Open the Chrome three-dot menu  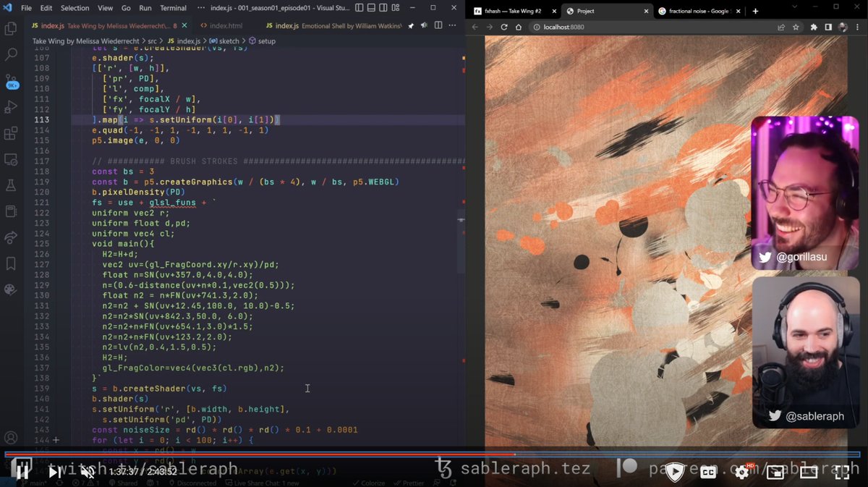tap(858, 27)
